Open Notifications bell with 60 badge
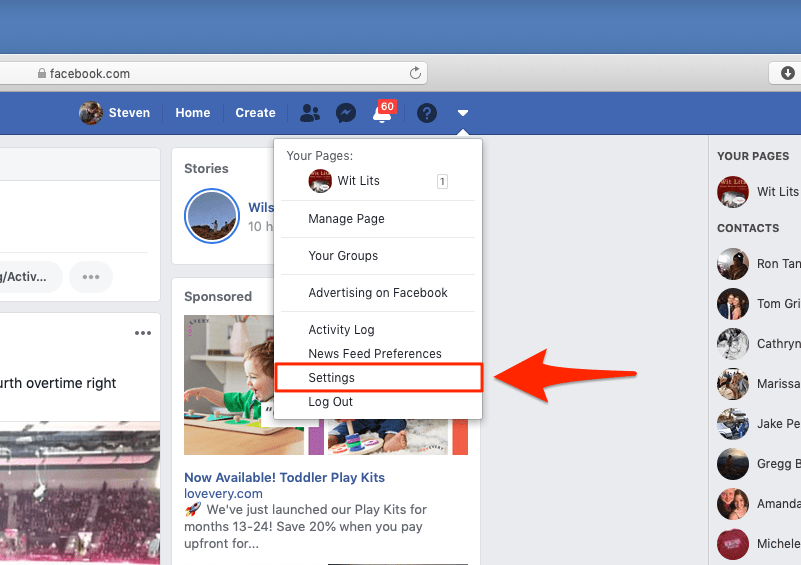Image resolution: width=801 pixels, height=565 pixels. tap(383, 112)
